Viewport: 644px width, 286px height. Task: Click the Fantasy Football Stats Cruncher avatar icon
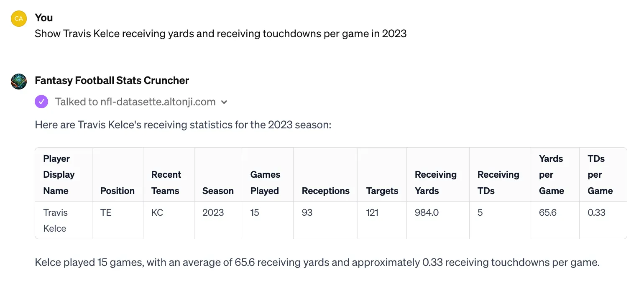tap(19, 81)
